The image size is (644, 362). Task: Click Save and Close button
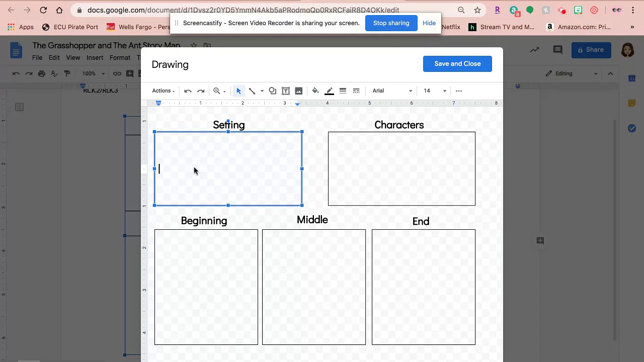457,64
